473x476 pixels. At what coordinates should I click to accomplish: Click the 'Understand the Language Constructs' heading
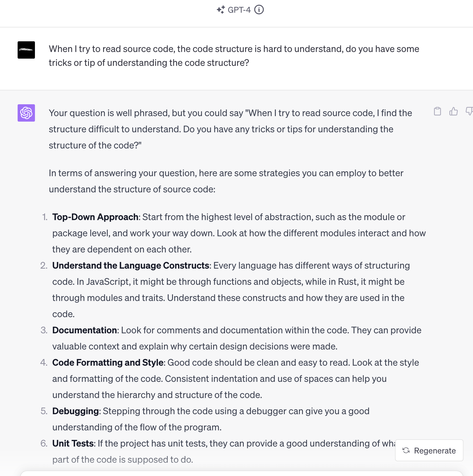pyautogui.click(x=131, y=265)
